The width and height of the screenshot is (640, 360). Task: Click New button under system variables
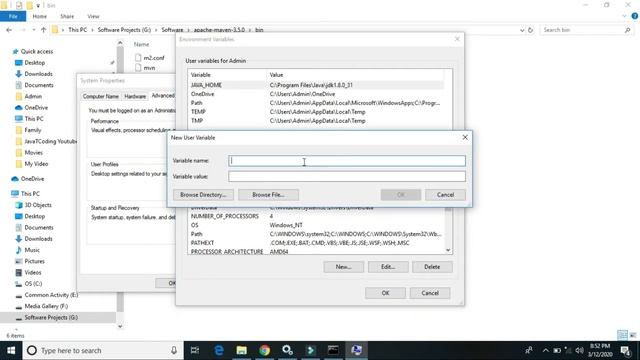tap(343, 267)
